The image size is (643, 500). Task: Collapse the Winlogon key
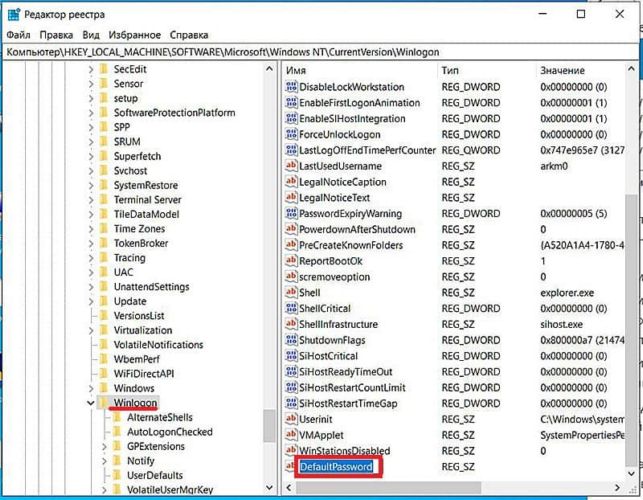91,403
